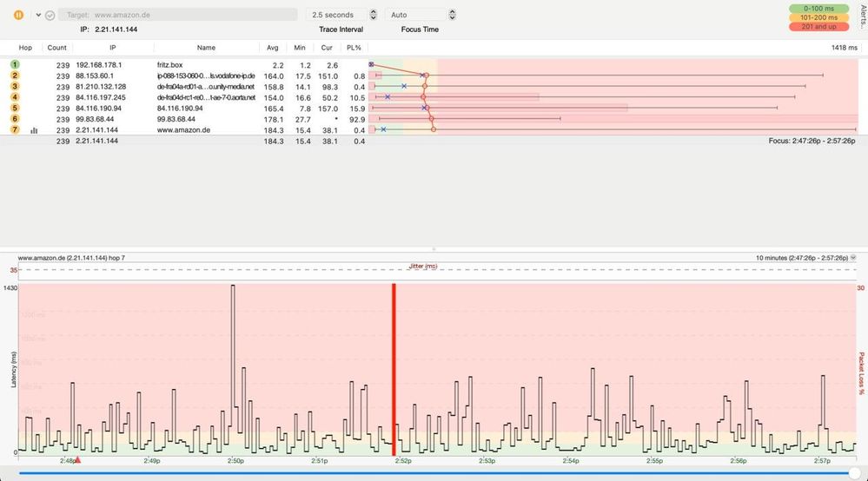Viewport: 868px width, 481px height.
Task: Click the Avg column header
Action: 272,48
